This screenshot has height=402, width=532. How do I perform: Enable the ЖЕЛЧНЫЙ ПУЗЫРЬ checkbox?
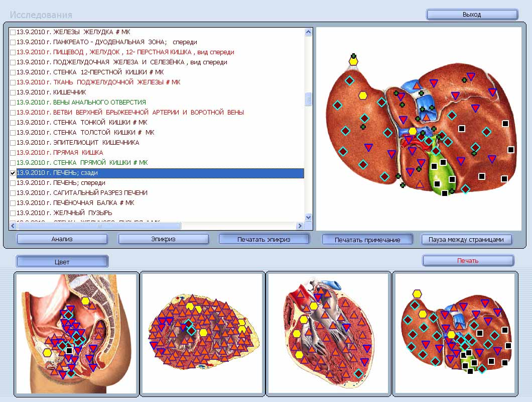(x=13, y=213)
